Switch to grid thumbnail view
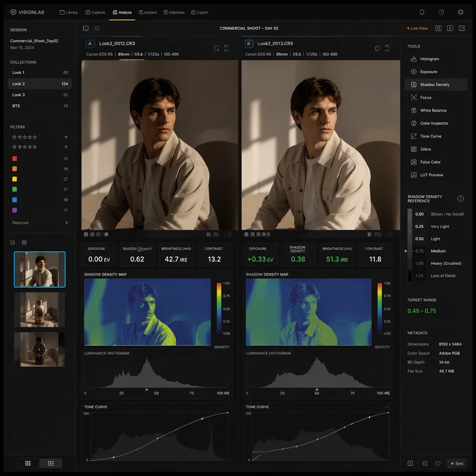This screenshot has width=476, height=476. [x=28, y=463]
